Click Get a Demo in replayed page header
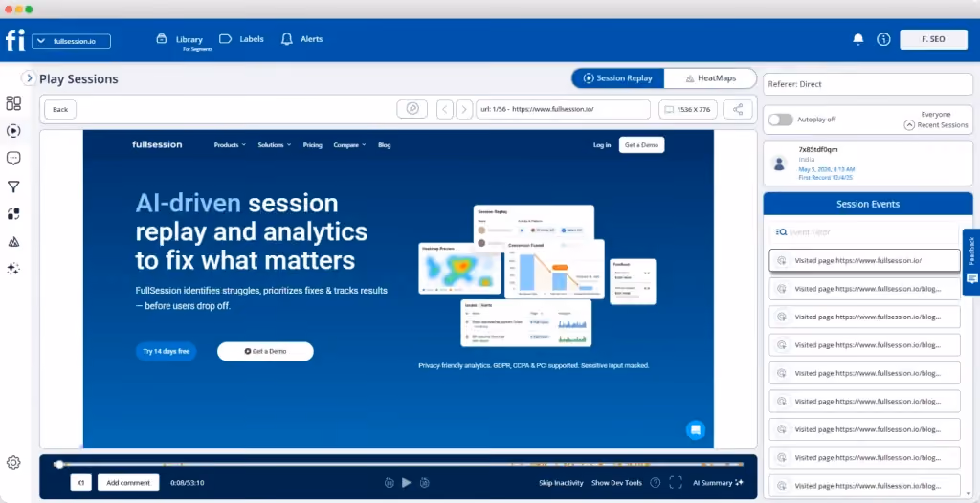This screenshot has height=503, width=980. [642, 145]
